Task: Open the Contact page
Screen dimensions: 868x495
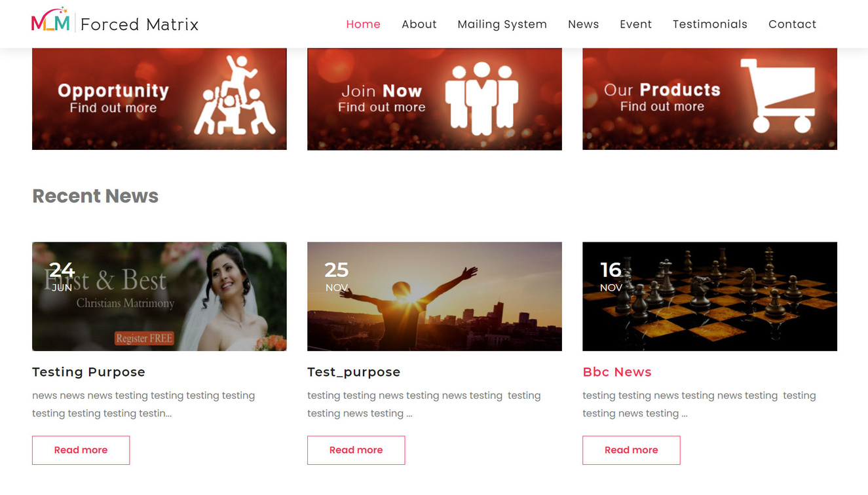Action: [x=792, y=24]
